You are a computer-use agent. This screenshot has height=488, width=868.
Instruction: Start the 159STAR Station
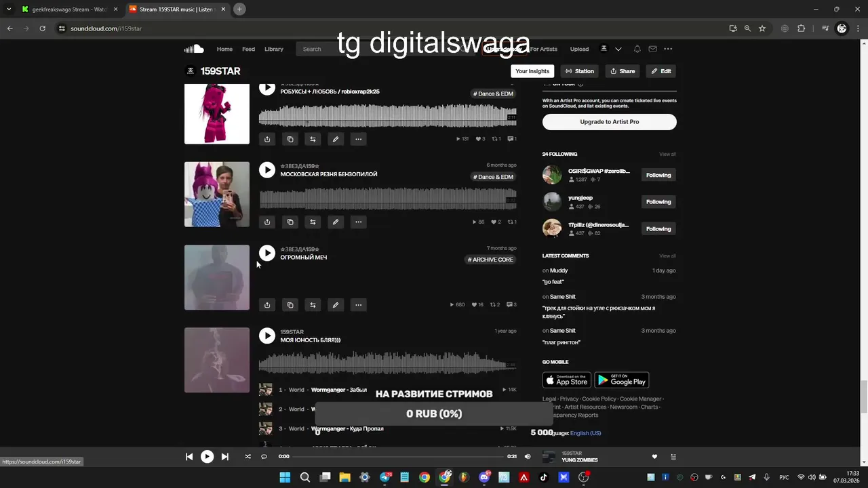coord(580,71)
